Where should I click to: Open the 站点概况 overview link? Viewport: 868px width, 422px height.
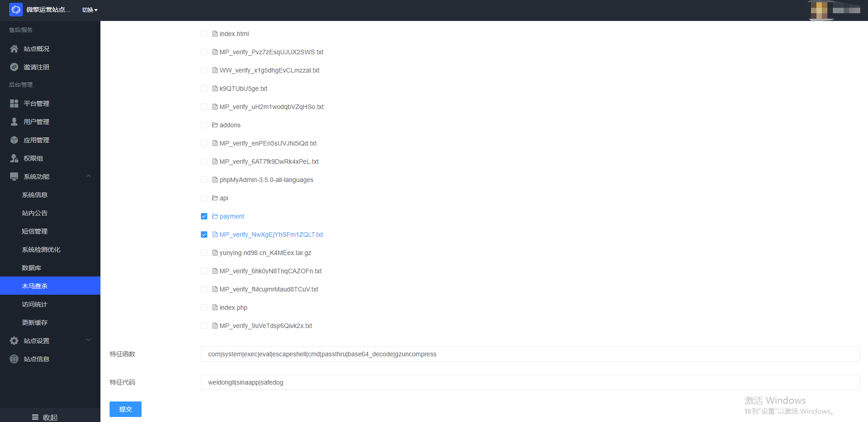[x=37, y=49]
